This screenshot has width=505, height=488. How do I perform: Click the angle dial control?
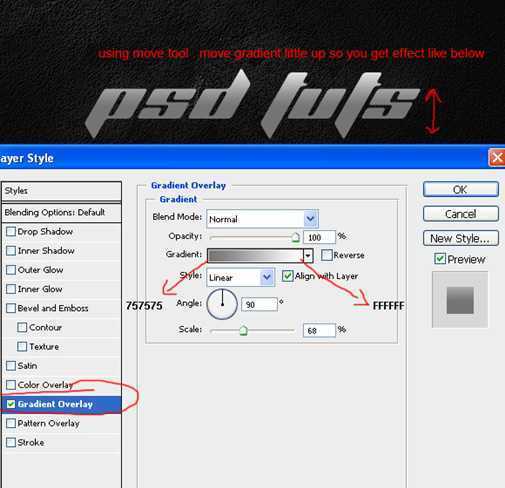point(222,304)
